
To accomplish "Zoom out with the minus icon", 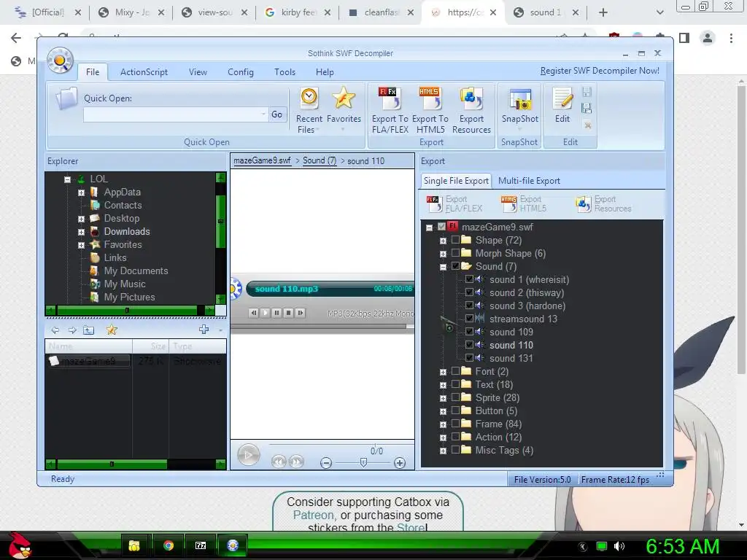I will coord(326,463).
